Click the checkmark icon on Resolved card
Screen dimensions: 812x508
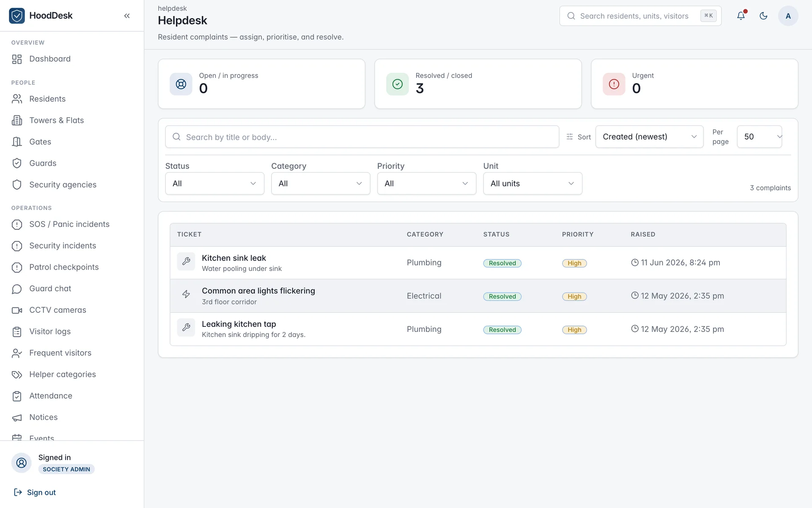coord(398,84)
